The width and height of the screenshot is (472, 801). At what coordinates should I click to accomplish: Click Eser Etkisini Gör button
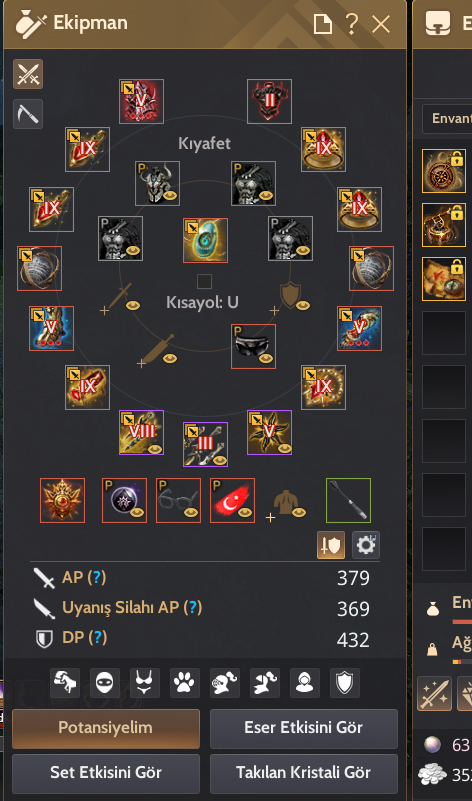point(304,728)
